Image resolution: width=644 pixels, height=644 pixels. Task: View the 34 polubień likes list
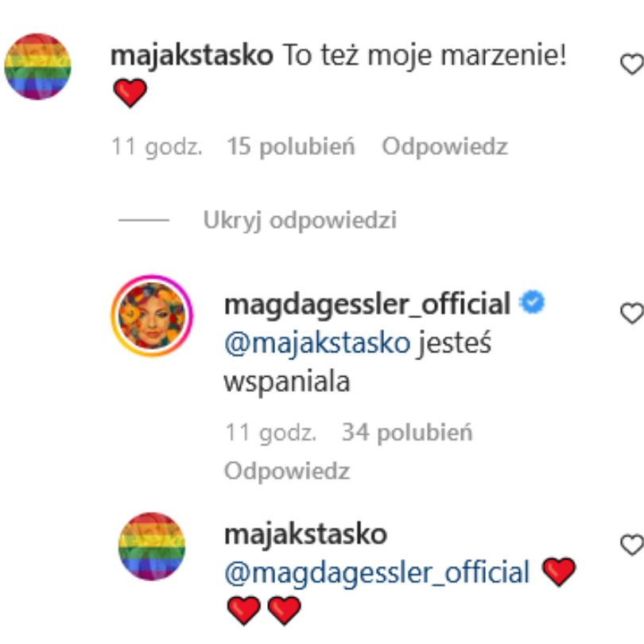click(x=410, y=433)
